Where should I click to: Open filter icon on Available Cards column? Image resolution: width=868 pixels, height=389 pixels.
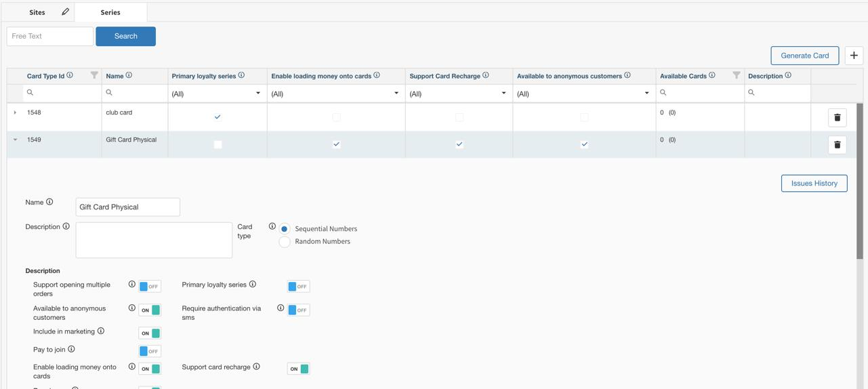(736, 75)
